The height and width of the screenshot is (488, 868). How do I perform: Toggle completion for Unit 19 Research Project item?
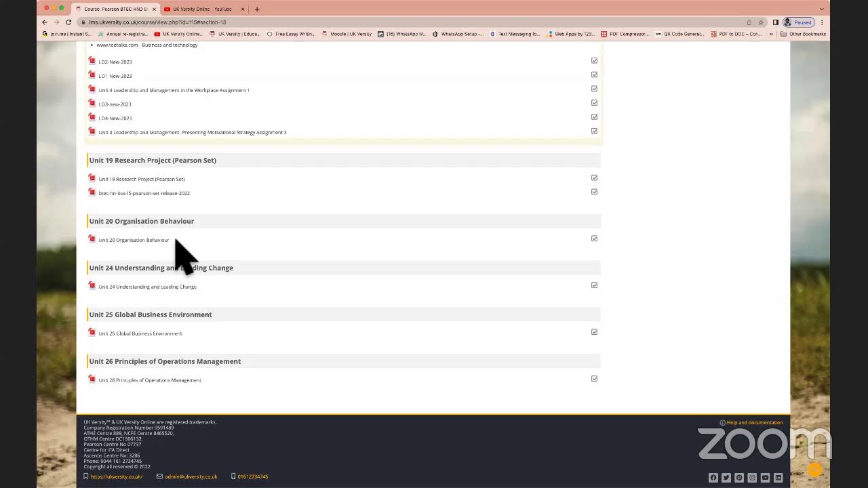point(594,178)
